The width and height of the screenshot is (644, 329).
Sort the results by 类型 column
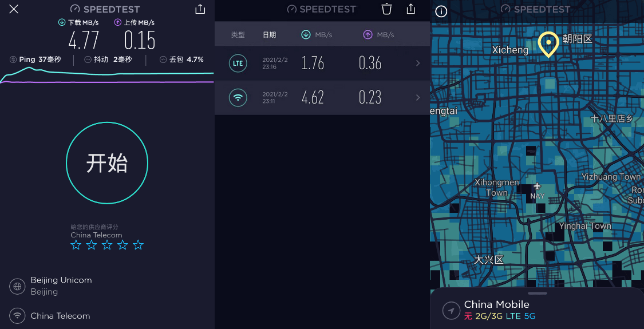point(238,35)
